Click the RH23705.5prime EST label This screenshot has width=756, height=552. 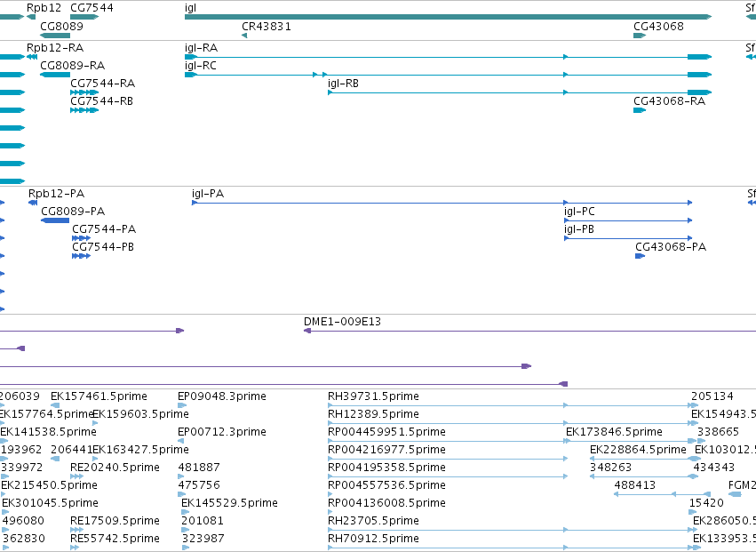coord(373,521)
